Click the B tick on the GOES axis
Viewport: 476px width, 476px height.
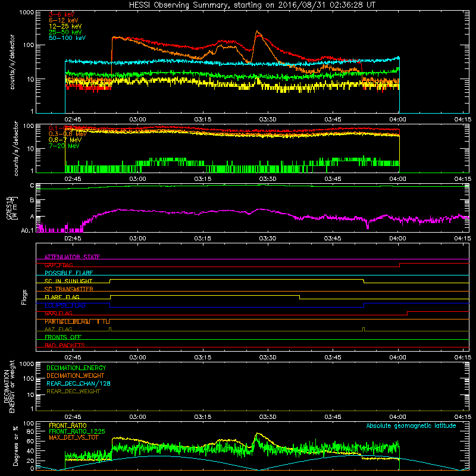click(x=32, y=201)
